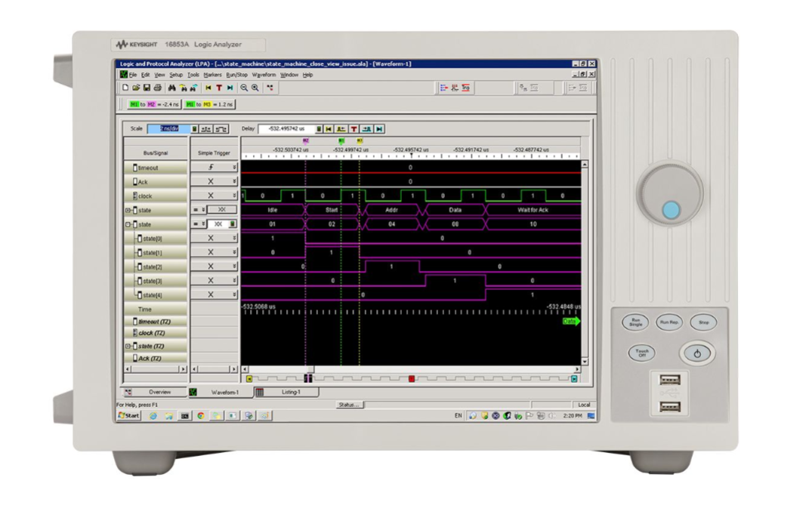Click the M1 to M3 marker measurement button
The width and height of the screenshot is (812, 524).
point(210,104)
